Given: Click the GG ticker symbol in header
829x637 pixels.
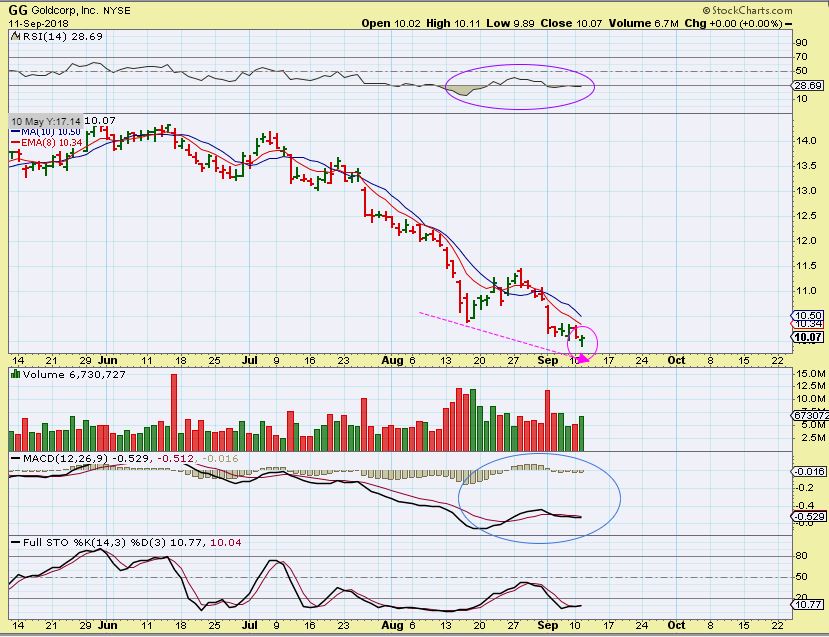Looking at the screenshot, I should pyautogui.click(x=19, y=10).
